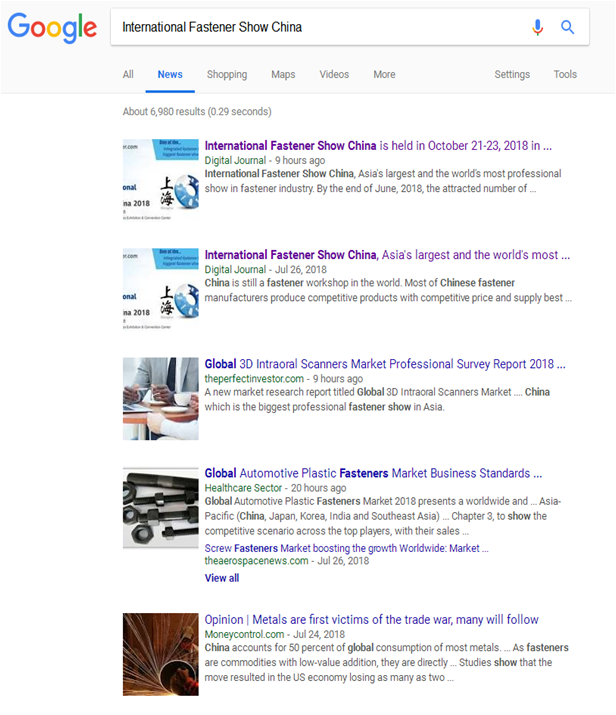
Task: Open the 'held in October 21-23, 2018' headline
Action: coord(378,146)
